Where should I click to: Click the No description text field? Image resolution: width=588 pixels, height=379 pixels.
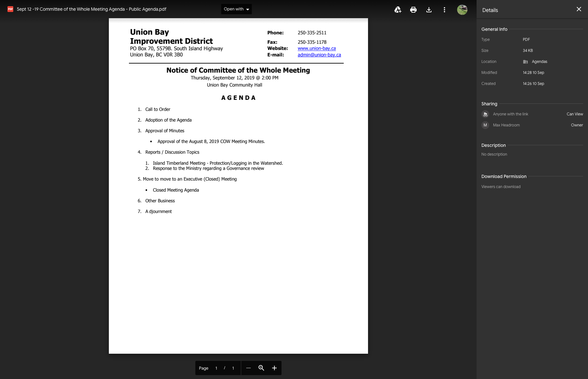[494, 154]
